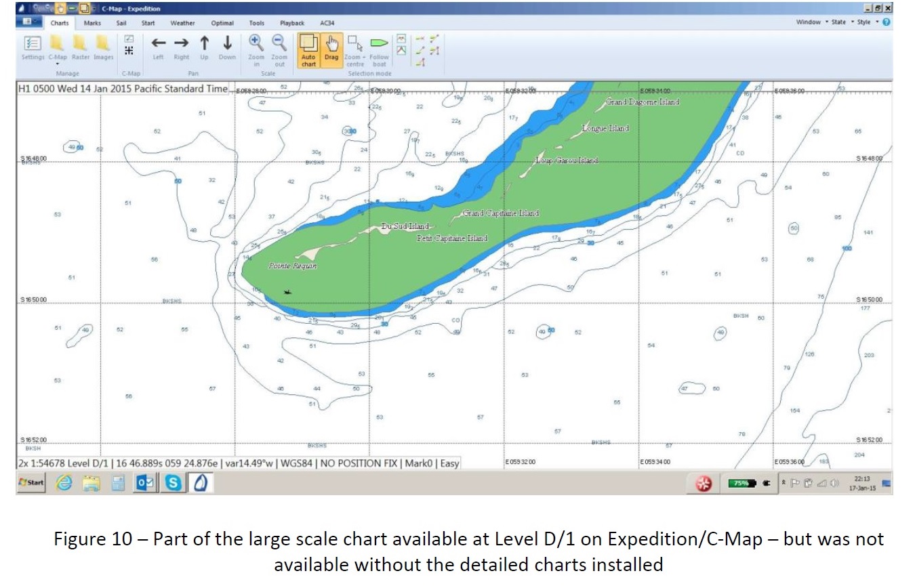
Task: Pan chart Up with arrow
Action: click(204, 47)
